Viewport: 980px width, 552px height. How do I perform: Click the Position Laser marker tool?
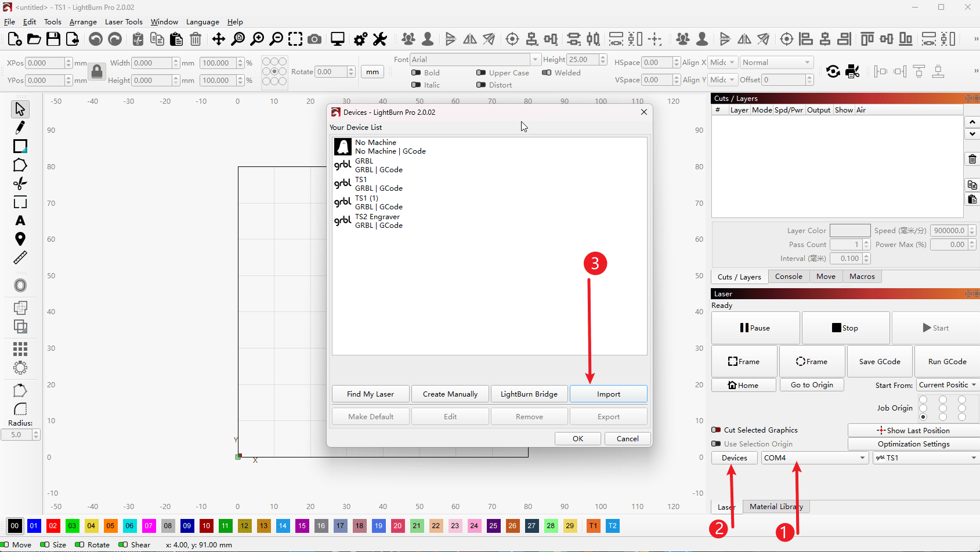(20, 239)
